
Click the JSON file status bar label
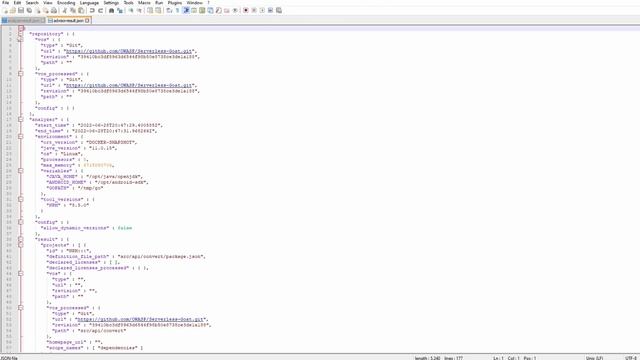9,358
